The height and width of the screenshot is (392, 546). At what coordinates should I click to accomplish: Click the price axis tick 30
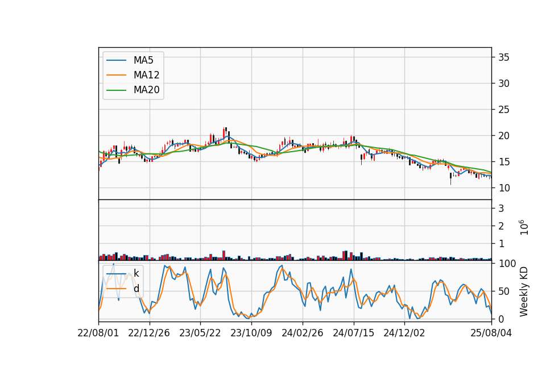click(504, 84)
